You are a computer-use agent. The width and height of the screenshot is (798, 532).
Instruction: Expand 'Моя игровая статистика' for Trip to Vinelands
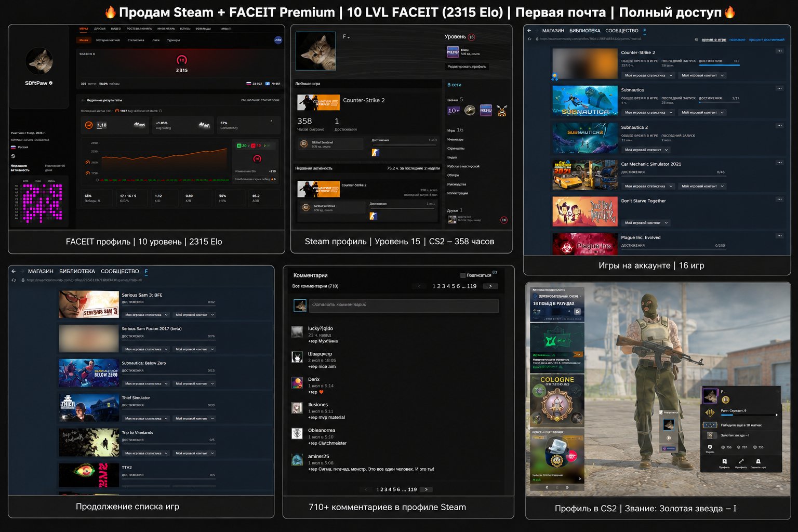(x=146, y=453)
